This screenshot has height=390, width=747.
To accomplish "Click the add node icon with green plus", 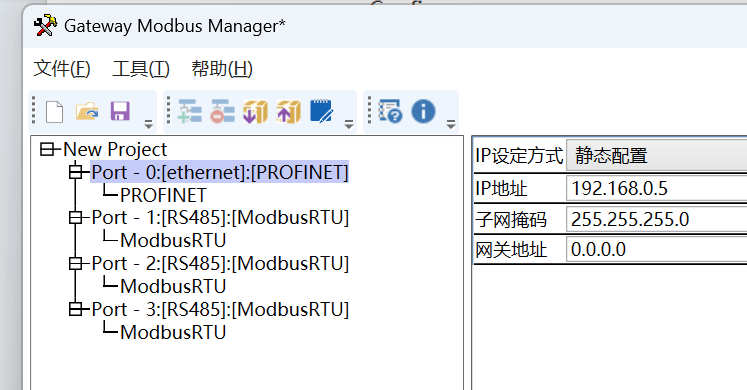I will pyautogui.click(x=190, y=111).
